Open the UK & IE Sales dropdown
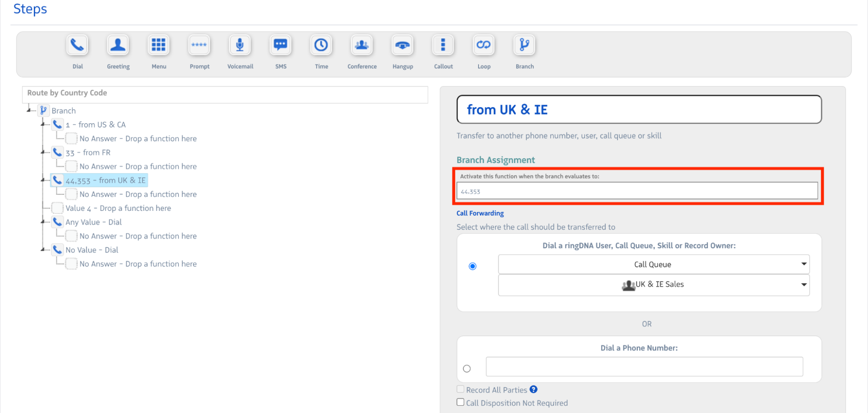 tap(653, 285)
